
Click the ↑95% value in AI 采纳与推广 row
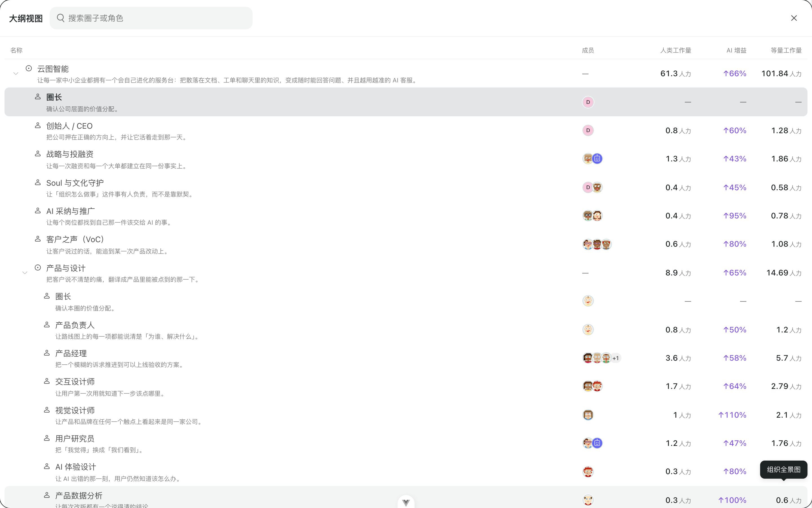point(734,216)
